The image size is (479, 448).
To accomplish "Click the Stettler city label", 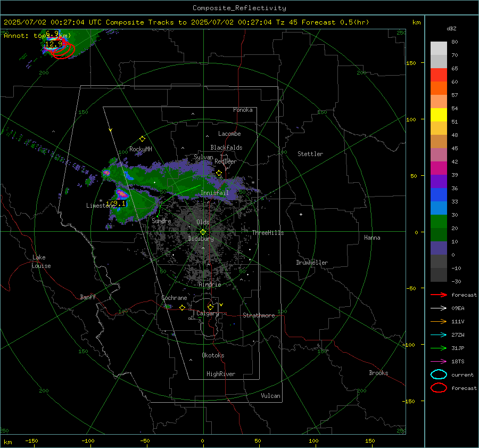I will coord(310,154).
